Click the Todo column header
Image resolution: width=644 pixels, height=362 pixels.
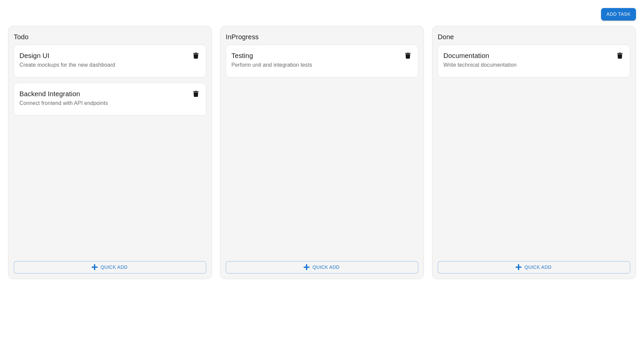click(21, 37)
